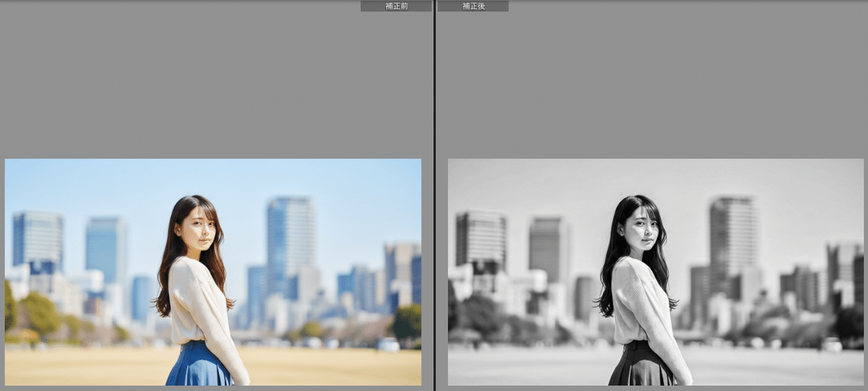The height and width of the screenshot is (391, 868).
Task: Select the black-and-white after photo
Action: click(655, 272)
